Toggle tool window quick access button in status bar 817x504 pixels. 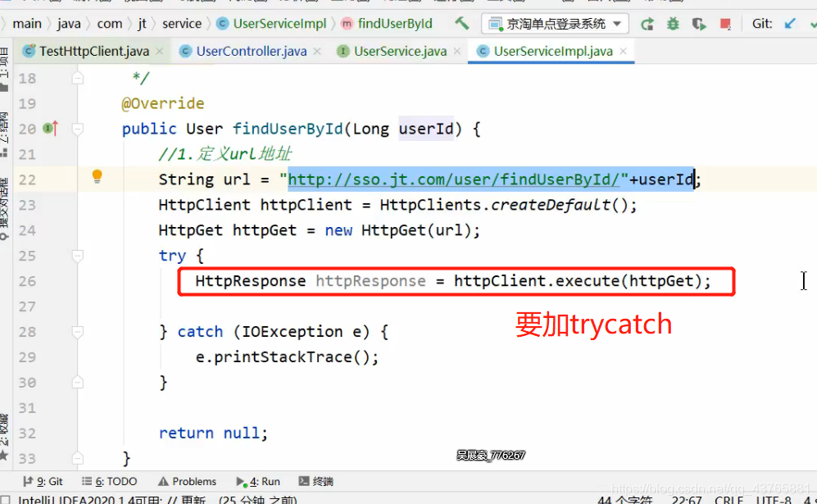tap(5, 500)
